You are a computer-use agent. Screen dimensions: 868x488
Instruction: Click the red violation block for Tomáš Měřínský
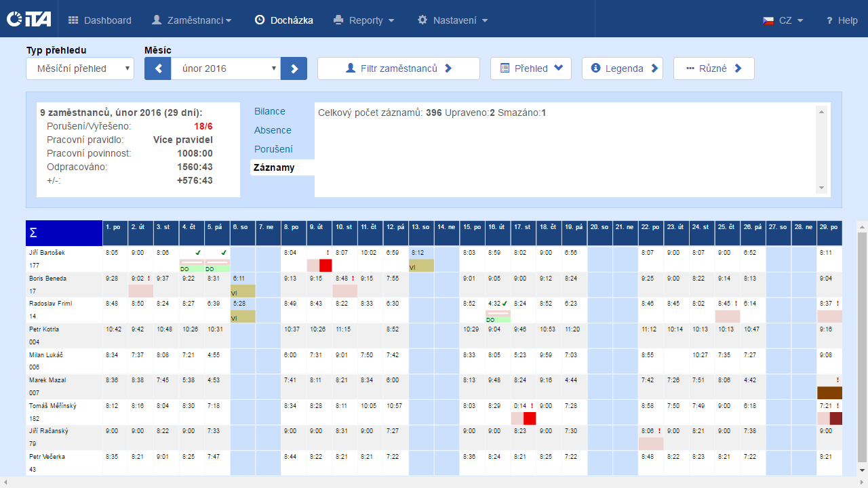[530, 418]
